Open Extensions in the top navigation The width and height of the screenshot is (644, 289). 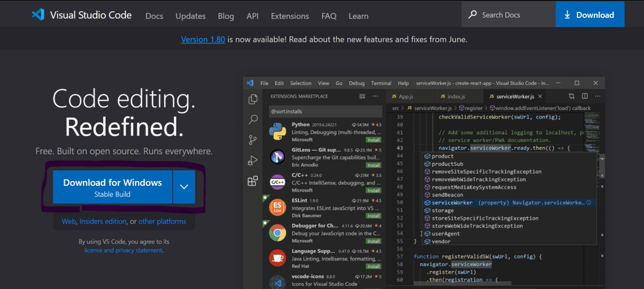point(290,16)
